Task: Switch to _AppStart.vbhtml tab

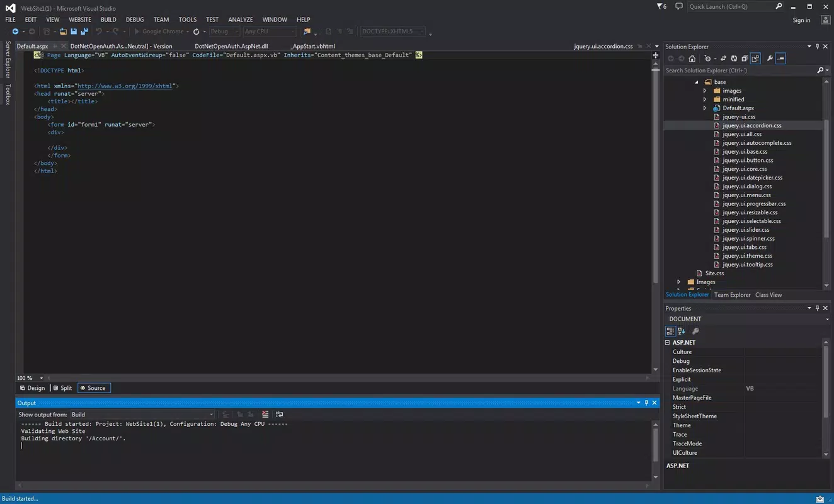Action: click(x=313, y=47)
